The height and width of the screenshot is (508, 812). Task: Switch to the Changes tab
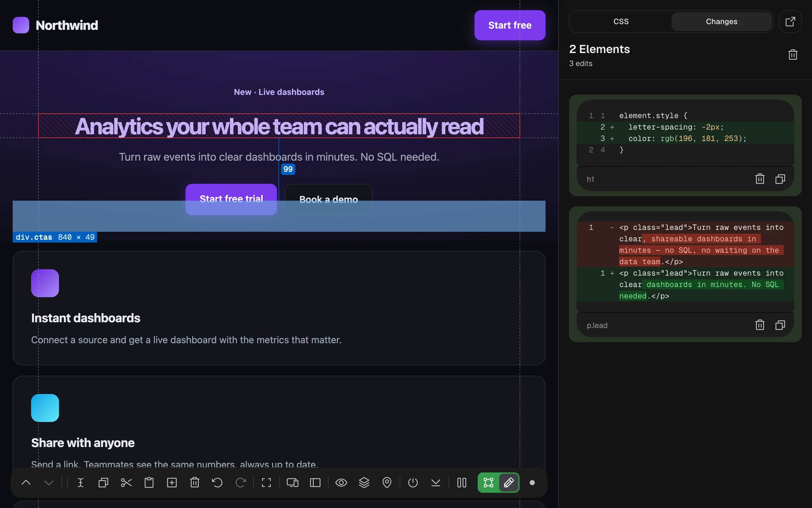[x=721, y=22]
